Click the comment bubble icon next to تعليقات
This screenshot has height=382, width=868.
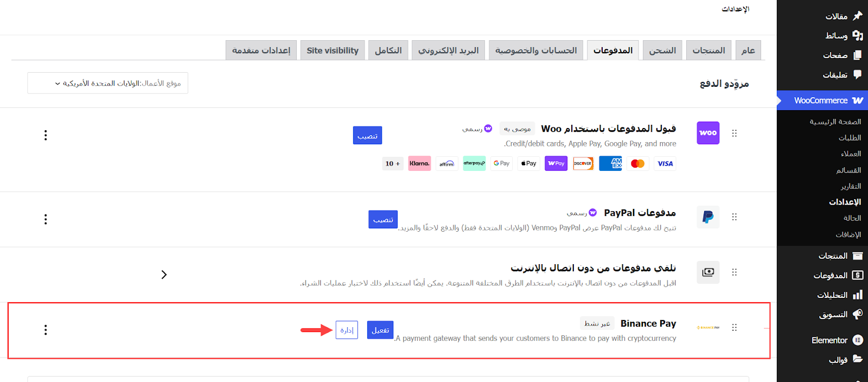tap(858, 74)
